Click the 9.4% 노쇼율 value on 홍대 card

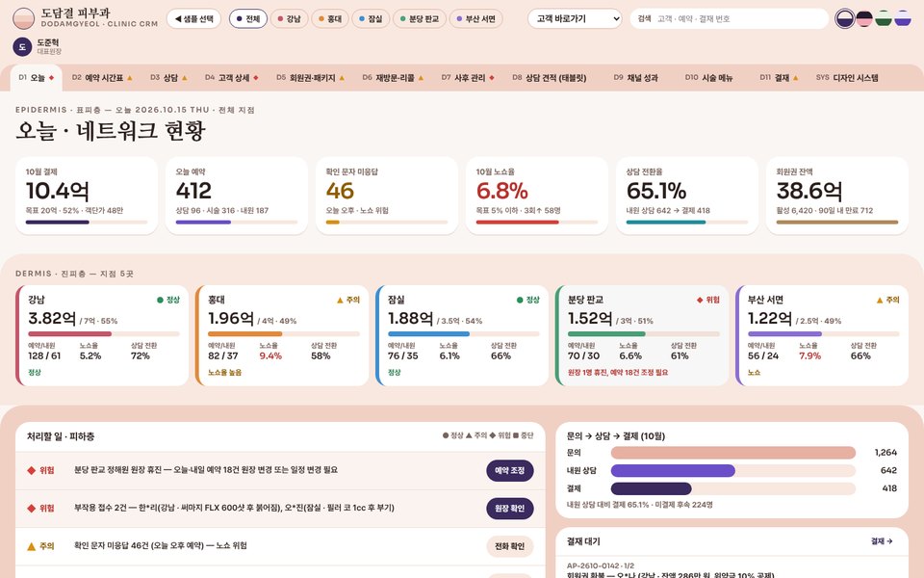pyautogui.click(x=270, y=355)
